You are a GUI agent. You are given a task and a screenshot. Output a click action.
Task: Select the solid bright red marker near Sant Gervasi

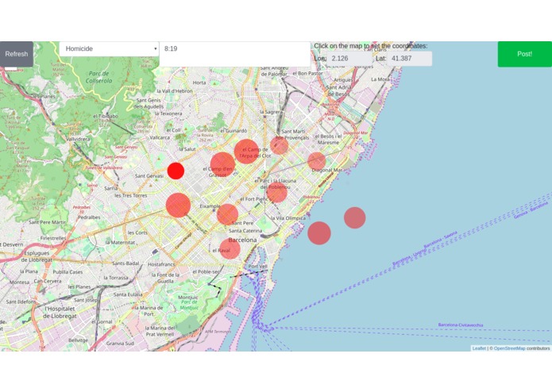176,171
